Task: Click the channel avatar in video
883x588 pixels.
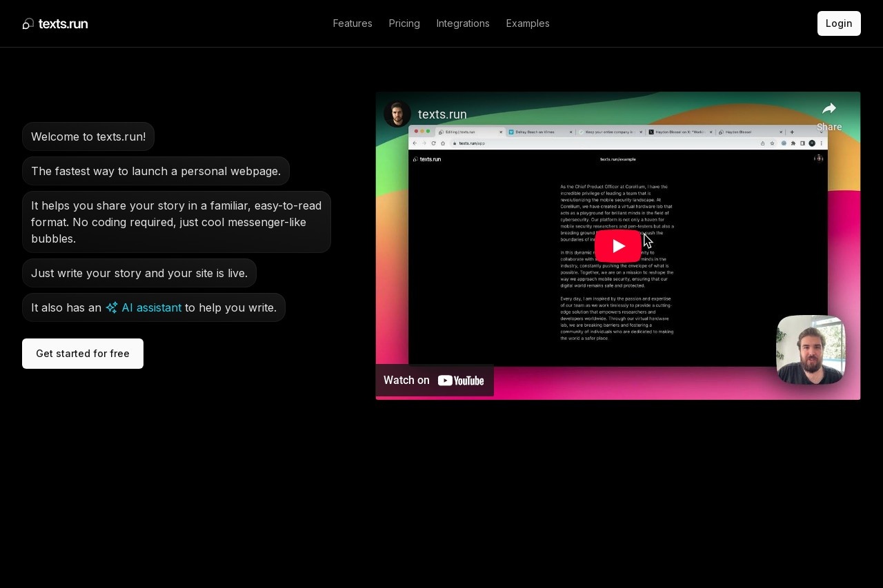Action: pos(397,114)
